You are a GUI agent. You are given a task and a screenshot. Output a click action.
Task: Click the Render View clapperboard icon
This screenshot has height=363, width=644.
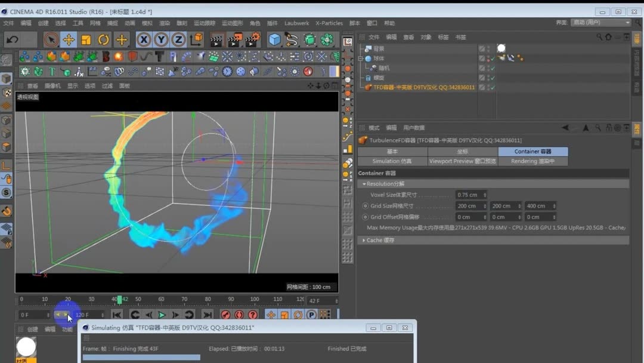[216, 39]
